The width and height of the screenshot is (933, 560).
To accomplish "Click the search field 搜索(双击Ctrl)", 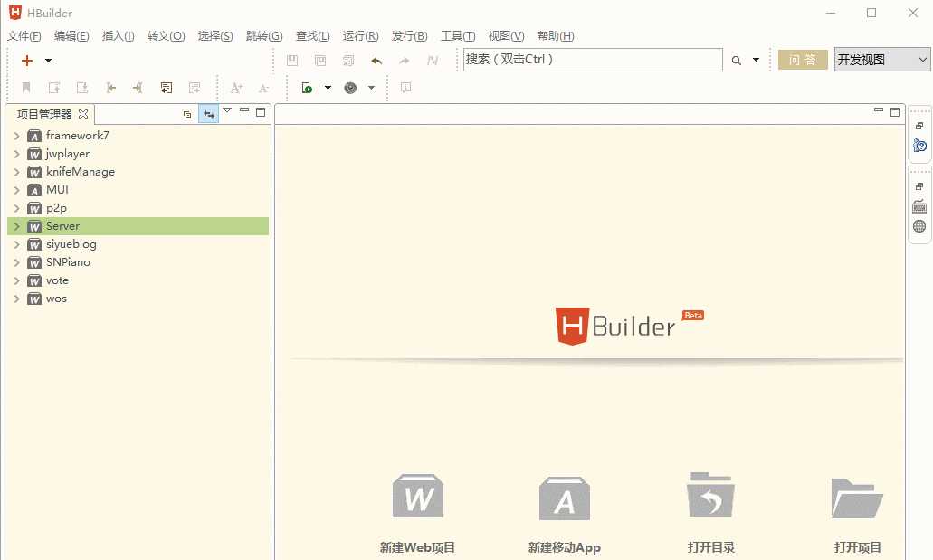I will coord(593,60).
